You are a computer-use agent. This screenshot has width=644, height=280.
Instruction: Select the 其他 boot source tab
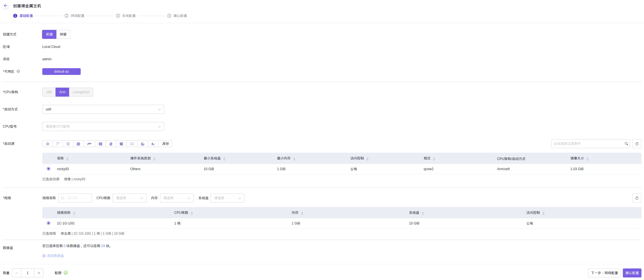[165, 144]
